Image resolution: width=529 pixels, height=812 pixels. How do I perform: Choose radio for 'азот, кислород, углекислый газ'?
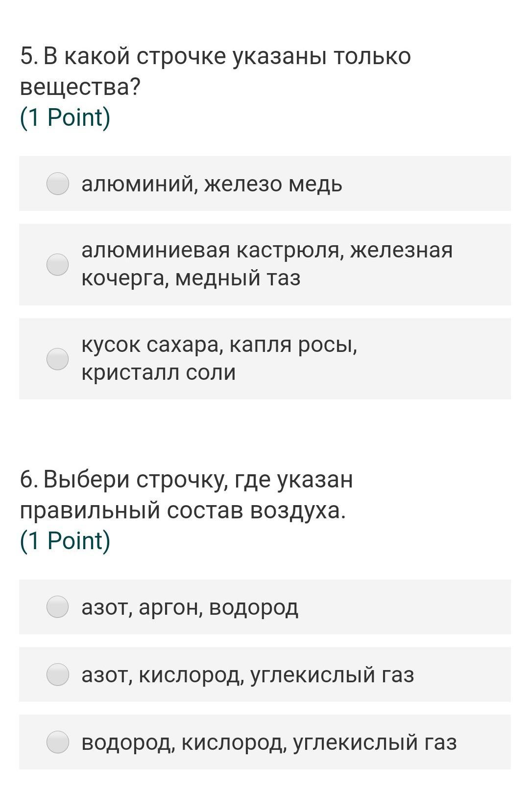(57, 674)
